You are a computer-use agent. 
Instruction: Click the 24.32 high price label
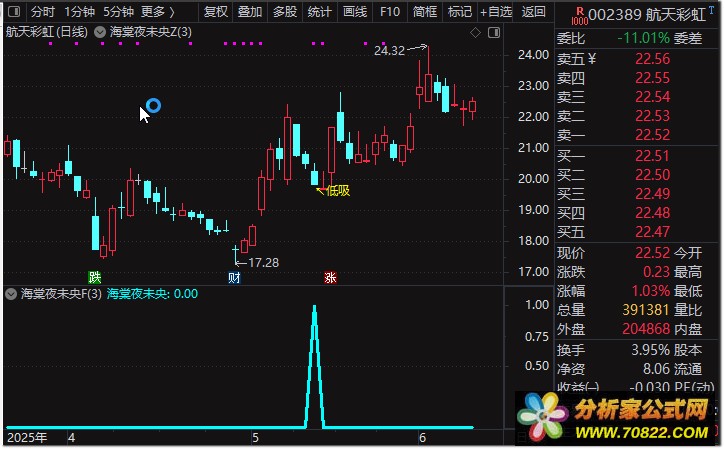[389, 50]
